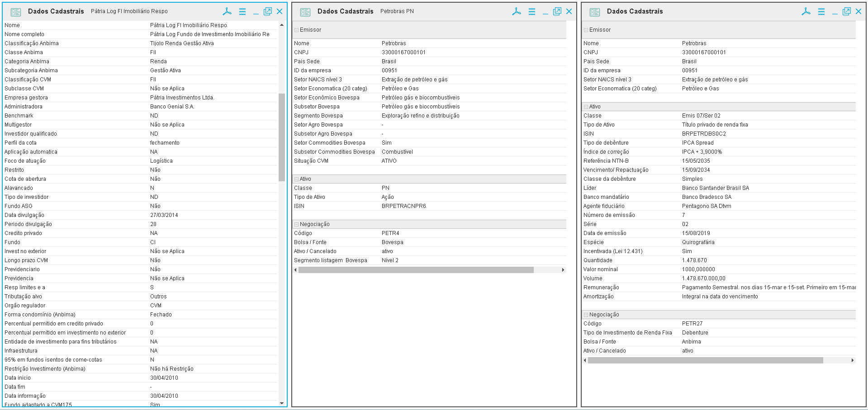Click the right scroll arrow in Petrobras PN panel

click(x=563, y=270)
